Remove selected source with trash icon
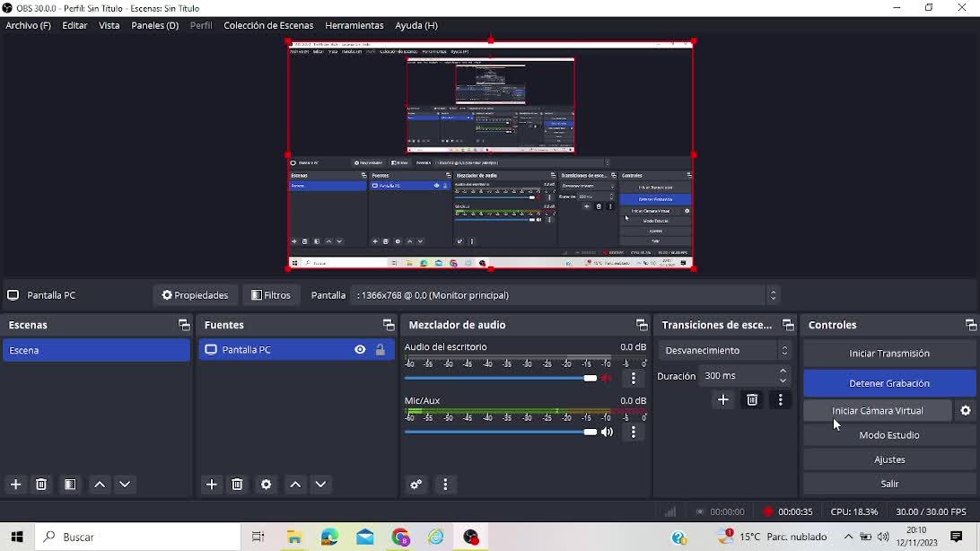Viewport: 980px width, 551px height. 237,485
